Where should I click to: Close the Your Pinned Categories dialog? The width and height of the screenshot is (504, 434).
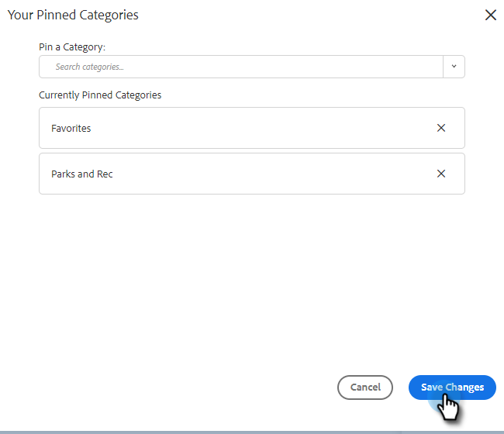490,15
